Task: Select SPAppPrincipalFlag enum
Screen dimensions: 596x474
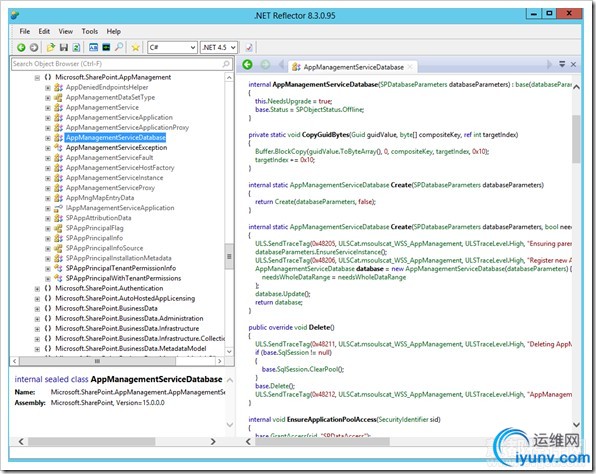Action: point(94,228)
